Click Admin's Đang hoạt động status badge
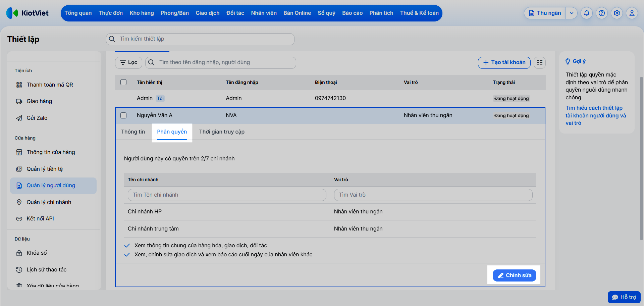 [512, 98]
